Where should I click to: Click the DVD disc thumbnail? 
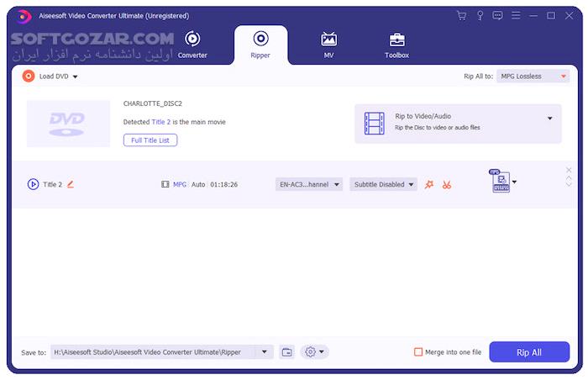coord(68,124)
